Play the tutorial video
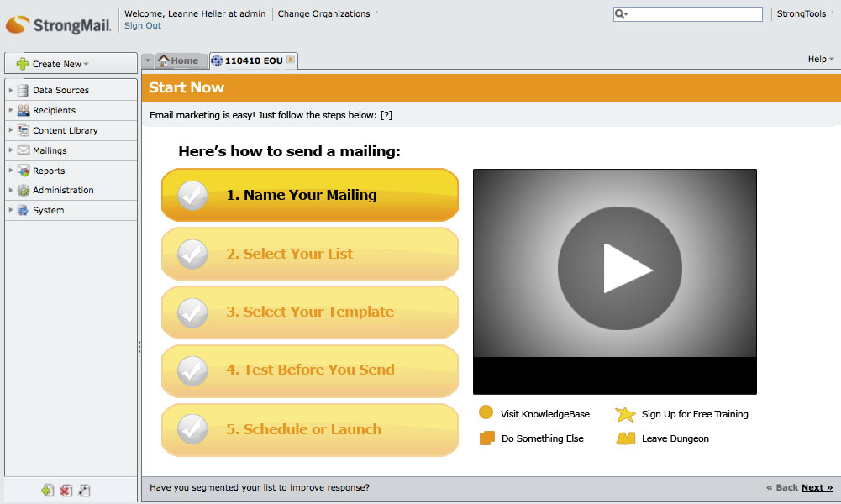This screenshot has height=504, width=841. tap(620, 268)
